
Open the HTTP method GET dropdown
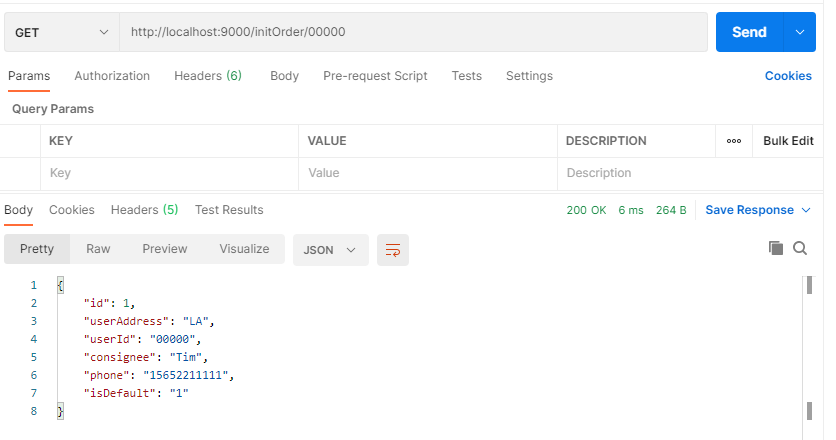[61, 33]
